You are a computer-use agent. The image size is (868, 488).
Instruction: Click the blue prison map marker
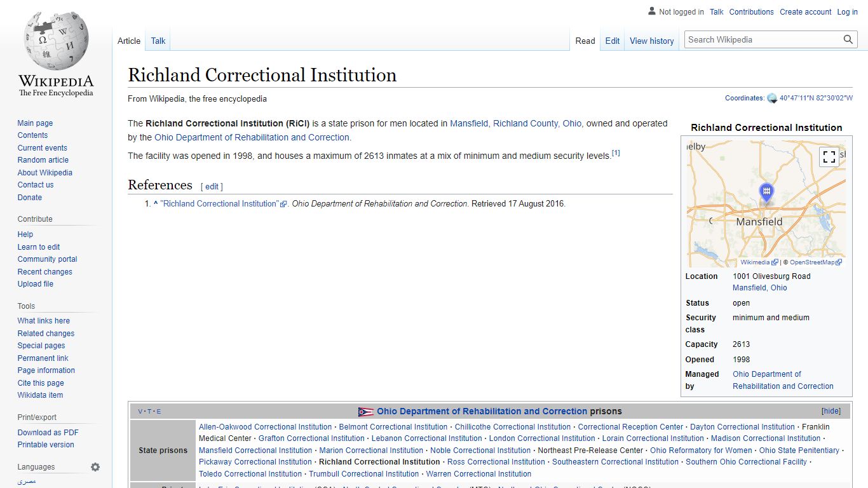tap(767, 193)
